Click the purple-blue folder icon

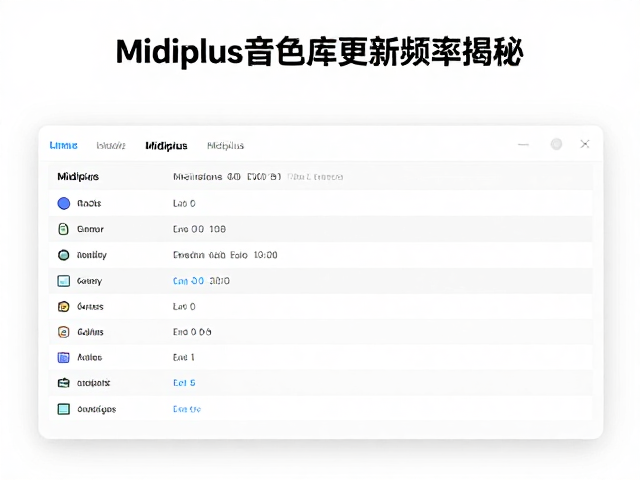(63, 358)
